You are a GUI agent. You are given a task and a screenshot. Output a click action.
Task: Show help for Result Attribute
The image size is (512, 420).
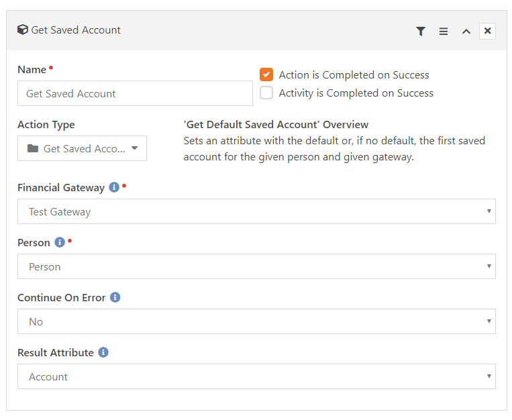[103, 352]
